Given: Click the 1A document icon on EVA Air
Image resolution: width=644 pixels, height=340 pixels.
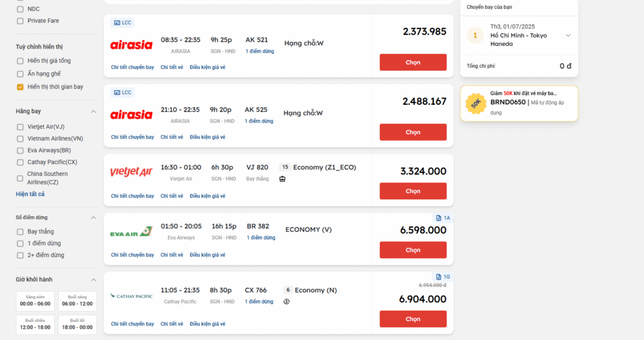Looking at the screenshot, I should click(443, 218).
